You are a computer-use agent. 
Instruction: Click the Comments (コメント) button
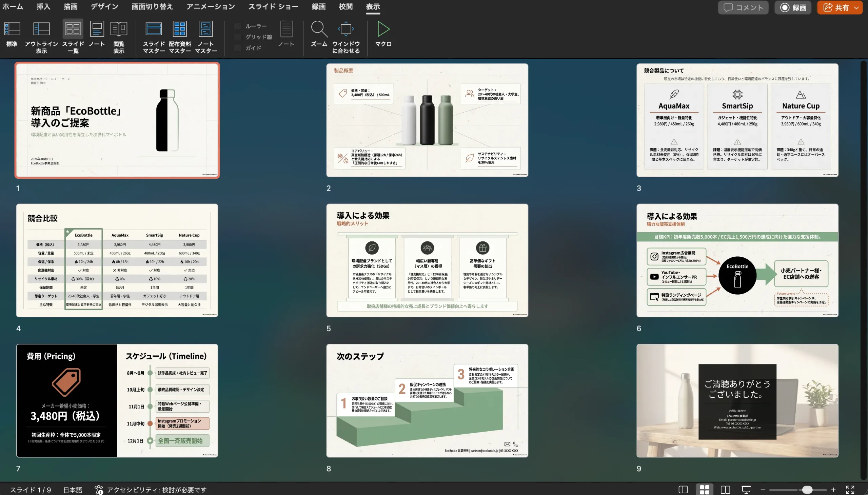[x=743, y=7]
